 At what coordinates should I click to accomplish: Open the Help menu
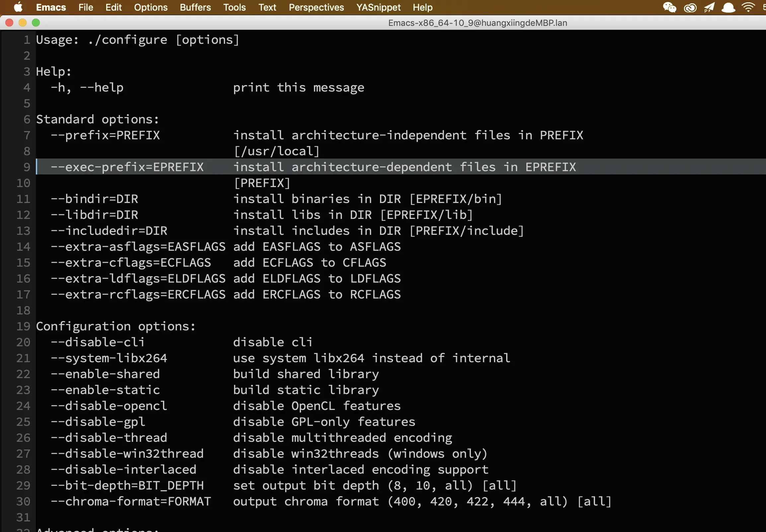point(422,7)
